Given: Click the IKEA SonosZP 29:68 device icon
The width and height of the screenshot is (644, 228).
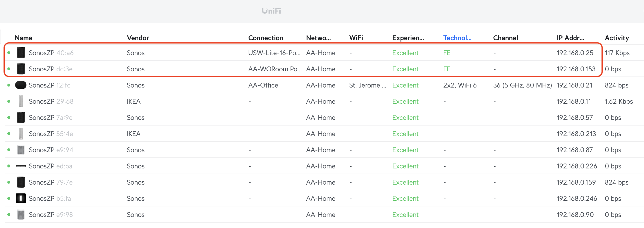Looking at the screenshot, I should pyautogui.click(x=21, y=101).
